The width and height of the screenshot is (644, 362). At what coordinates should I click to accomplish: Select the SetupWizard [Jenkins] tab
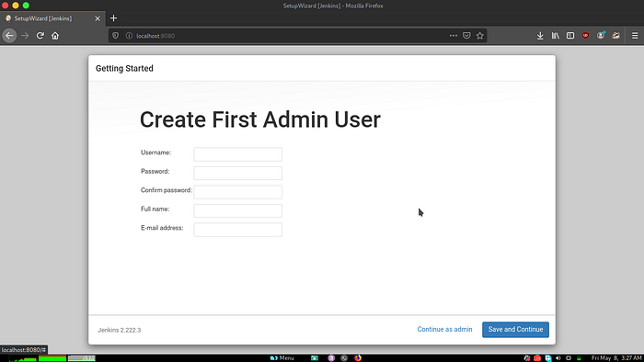(x=52, y=18)
